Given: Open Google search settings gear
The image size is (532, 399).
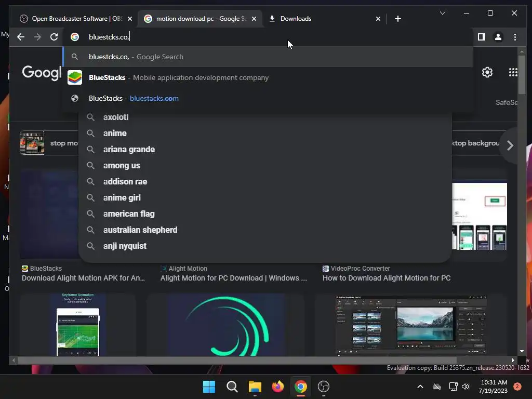Looking at the screenshot, I should click(x=487, y=72).
